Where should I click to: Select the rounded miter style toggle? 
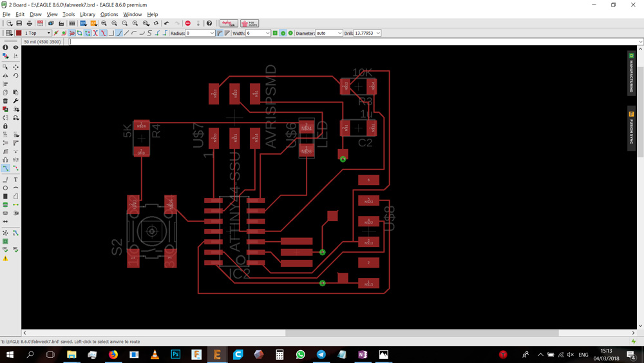(x=220, y=33)
